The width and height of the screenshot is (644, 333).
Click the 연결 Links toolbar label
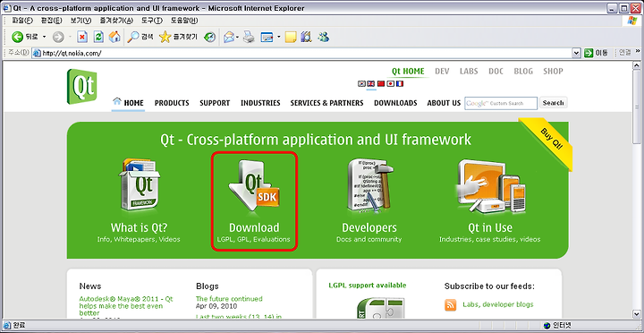pos(624,53)
